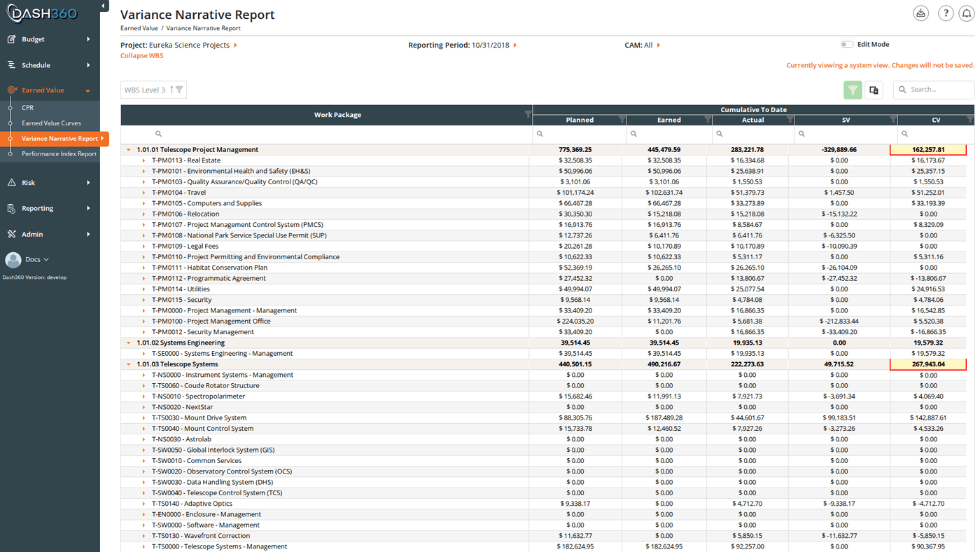980x552 pixels.
Task: Click the Actual column search field
Action: (x=753, y=134)
